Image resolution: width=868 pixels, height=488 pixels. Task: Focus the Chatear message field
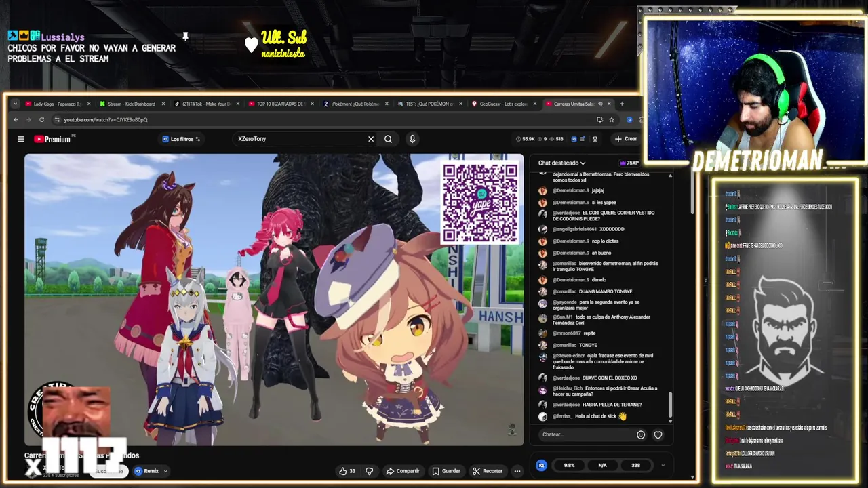coord(586,434)
